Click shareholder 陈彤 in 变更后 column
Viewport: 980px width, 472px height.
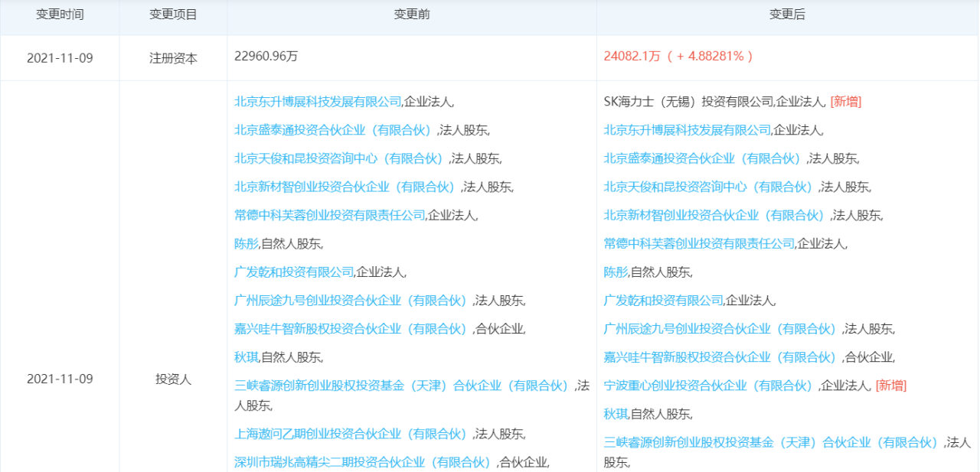(x=616, y=272)
